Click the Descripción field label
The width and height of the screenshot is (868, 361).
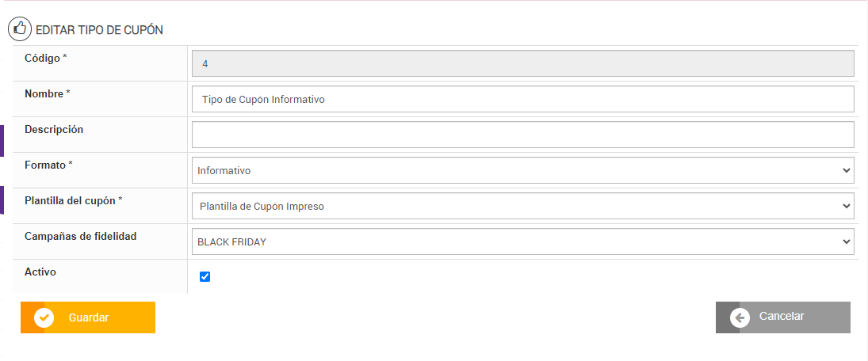(x=54, y=129)
